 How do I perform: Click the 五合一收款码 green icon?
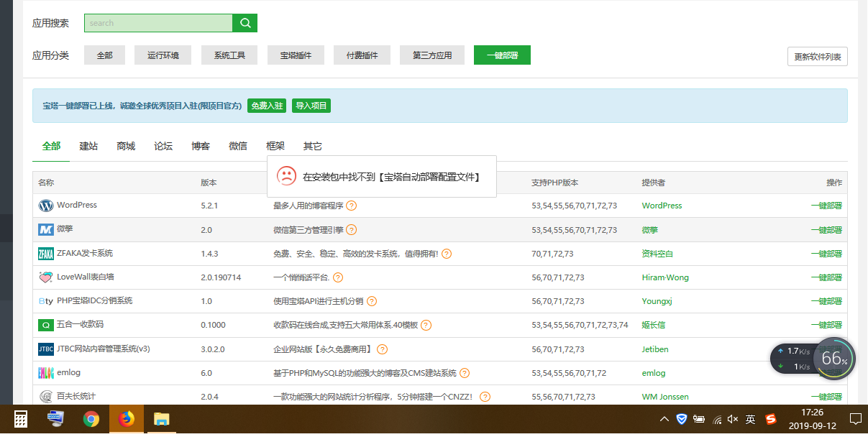coord(46,325)
